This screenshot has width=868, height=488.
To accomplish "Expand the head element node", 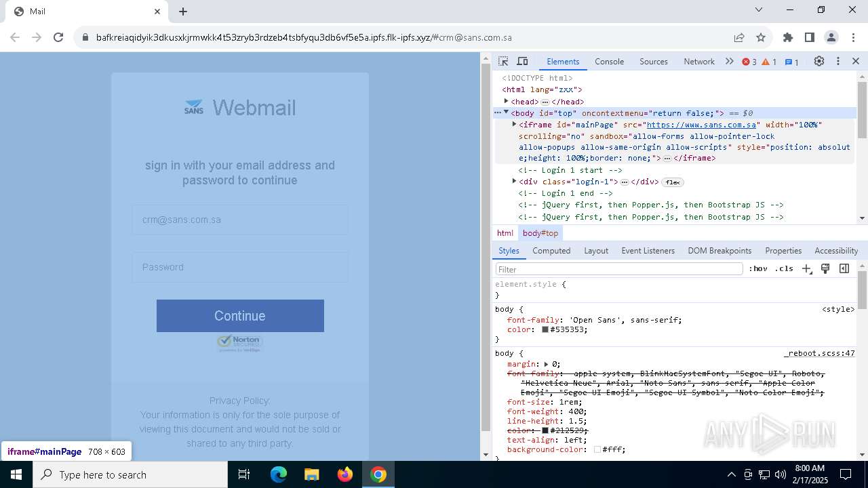I will [x=506, y=101].
